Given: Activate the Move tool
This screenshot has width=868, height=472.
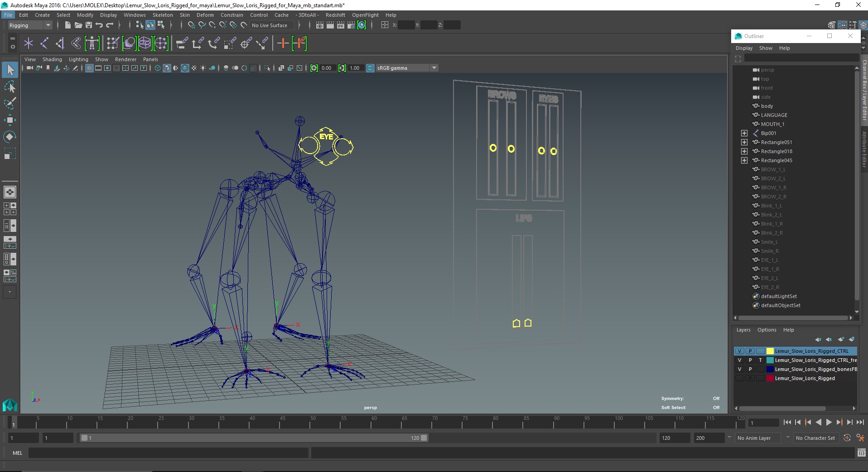Looking at the screenshot, I should tap(10, 120).
